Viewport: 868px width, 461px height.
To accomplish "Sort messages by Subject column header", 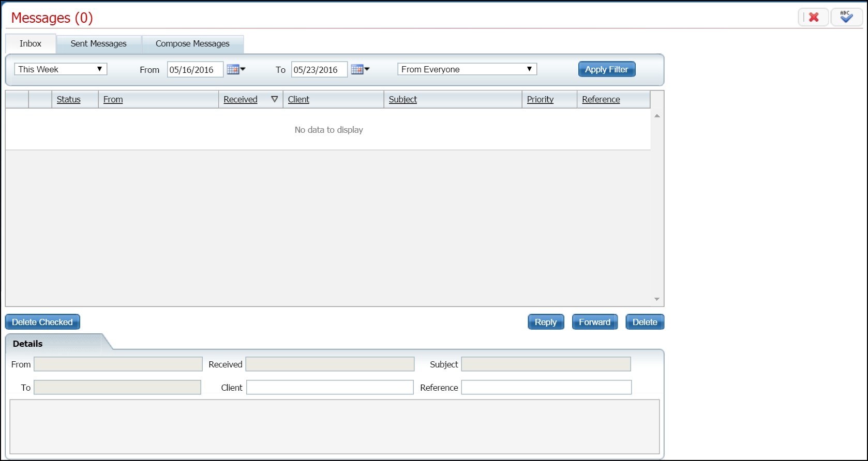I will [402, 99].
